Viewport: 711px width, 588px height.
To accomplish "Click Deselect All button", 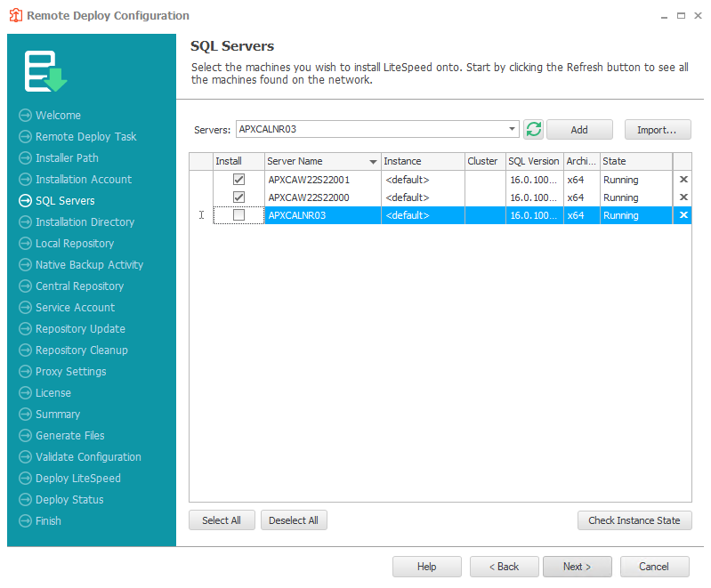I will (x=294, y=520).
